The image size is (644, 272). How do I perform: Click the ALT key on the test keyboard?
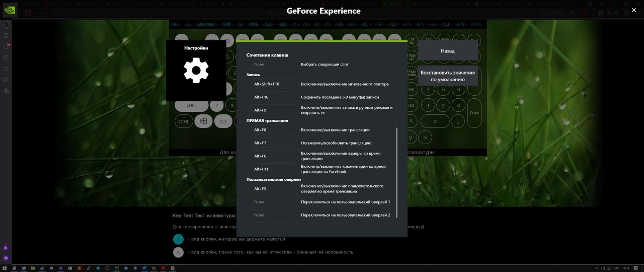click(x=223, y=121)
